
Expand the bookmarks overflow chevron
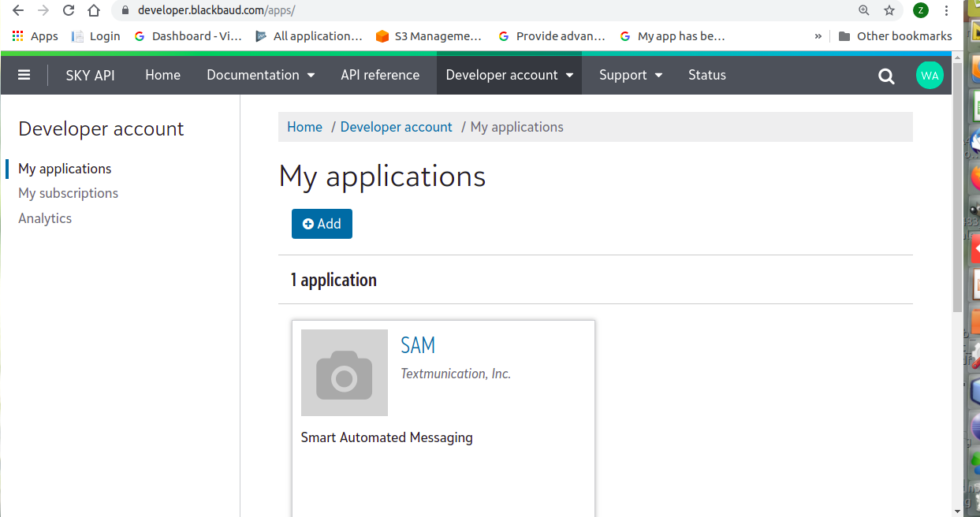[818, 35]
